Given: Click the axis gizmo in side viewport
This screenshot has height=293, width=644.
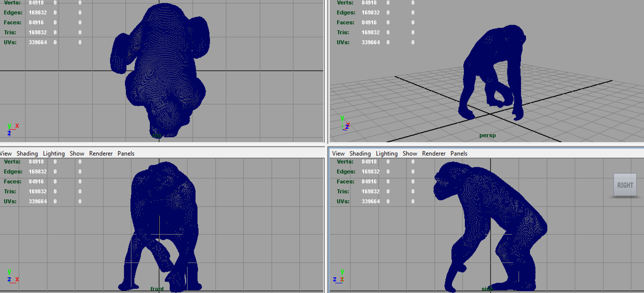Looking at the screenshot, I should point(339,276).
